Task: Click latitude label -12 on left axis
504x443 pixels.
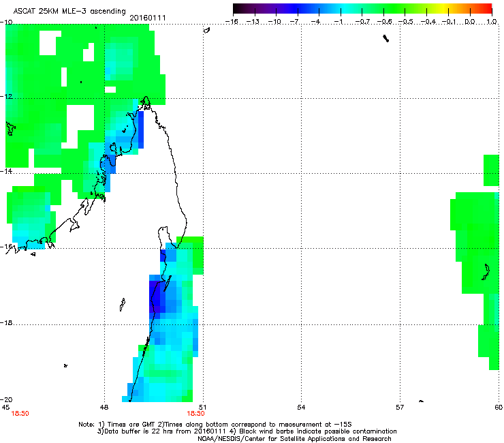Action: (6, 97)
